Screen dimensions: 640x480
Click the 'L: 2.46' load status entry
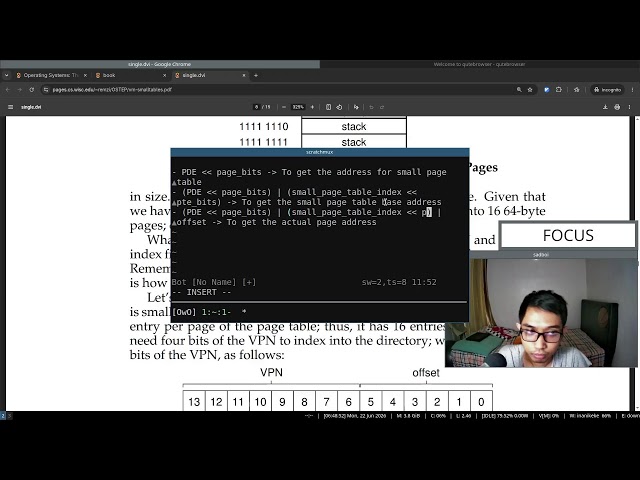pyautogui.click(x=463, y=416)
